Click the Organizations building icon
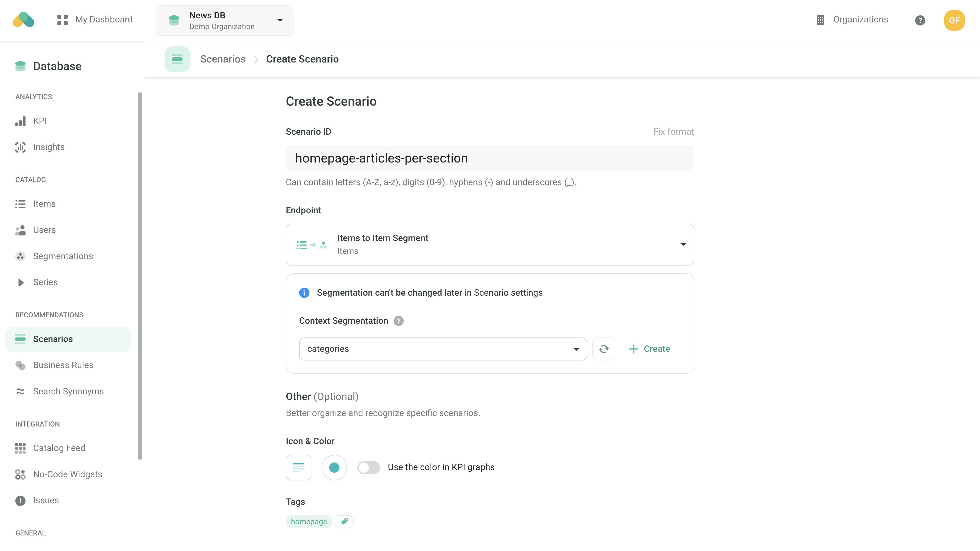Viewport: 980px width, 551px height. 820,20
